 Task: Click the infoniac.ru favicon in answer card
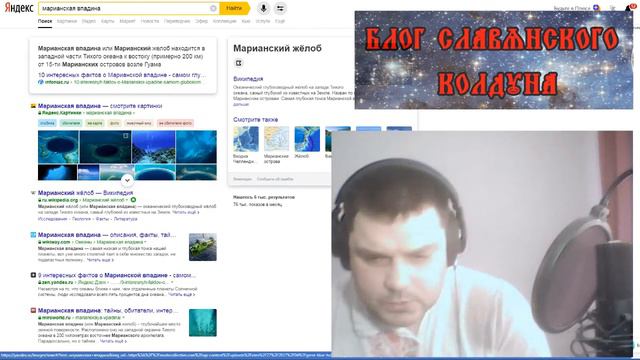40,82
